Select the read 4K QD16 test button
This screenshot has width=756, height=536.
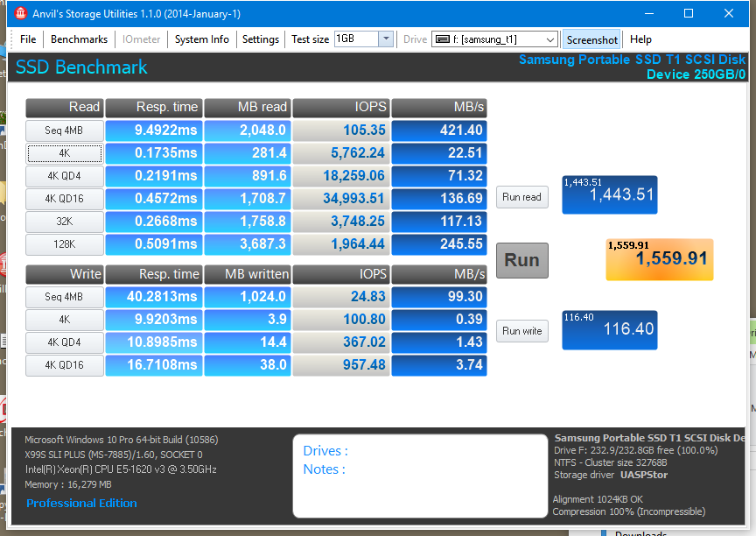[65, 199]
